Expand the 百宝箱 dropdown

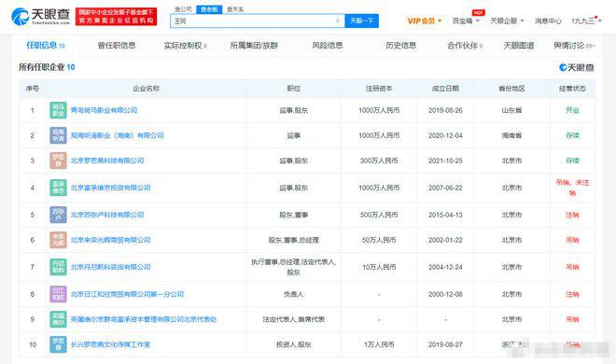coord(466,21)
